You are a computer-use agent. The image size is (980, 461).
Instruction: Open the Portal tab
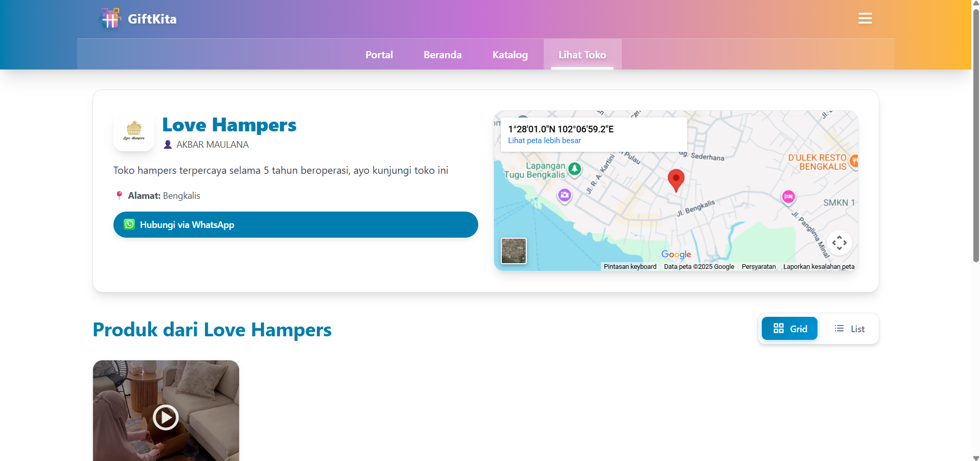coord(379,55)
